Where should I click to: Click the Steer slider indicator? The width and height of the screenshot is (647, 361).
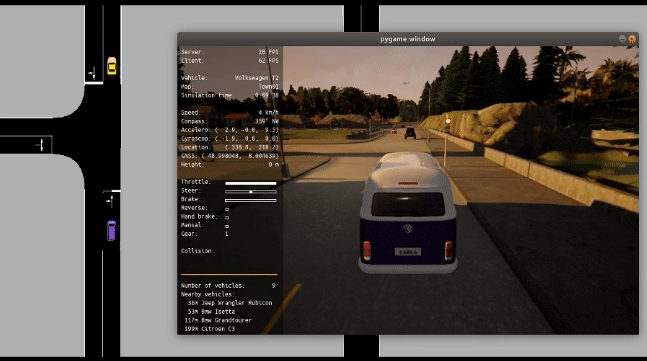(x=250, y=192)
